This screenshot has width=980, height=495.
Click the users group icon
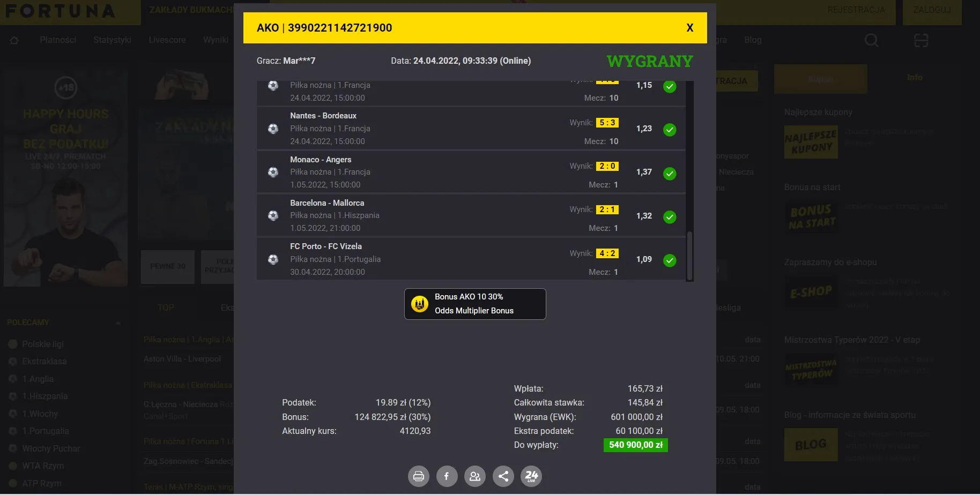point(475,476)
